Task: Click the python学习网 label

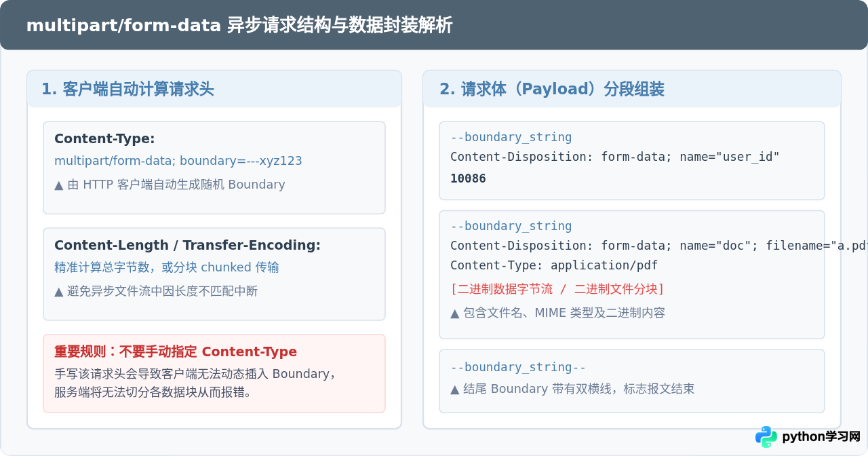Action: tap(821, 437)
